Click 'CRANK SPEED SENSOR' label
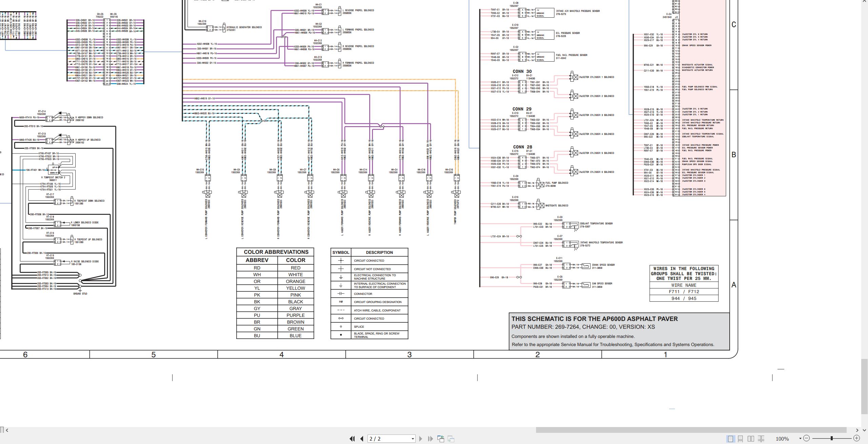The height and width of the screenshot is (444, 868). point(604,265)
